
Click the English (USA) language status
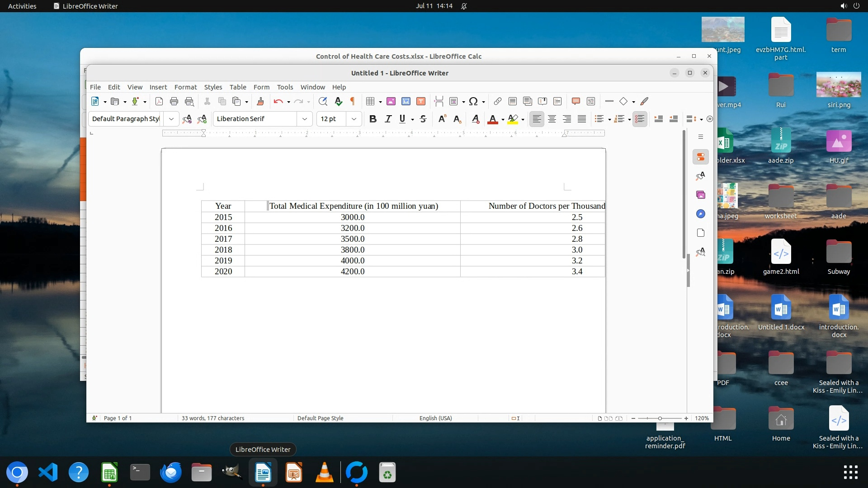pyautogui.click(x=435, y=418)
